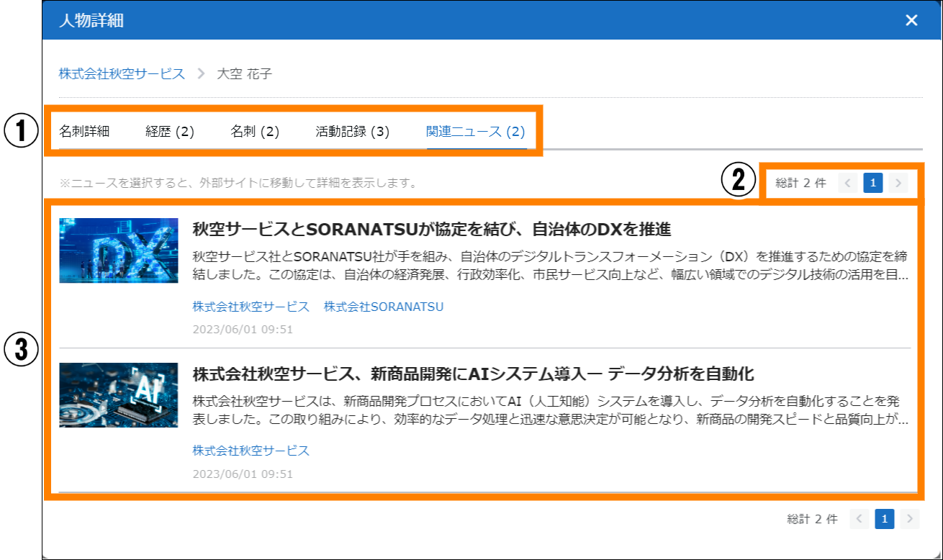Select the 関連ニュース (2) tab

tap(476, 132)
